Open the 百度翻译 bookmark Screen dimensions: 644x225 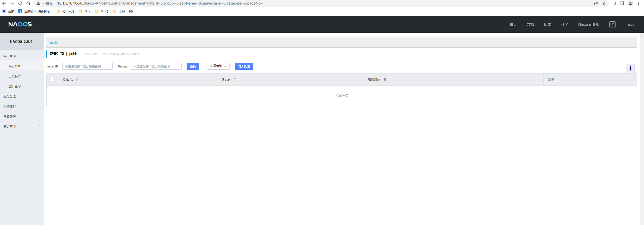coord(35,11)
